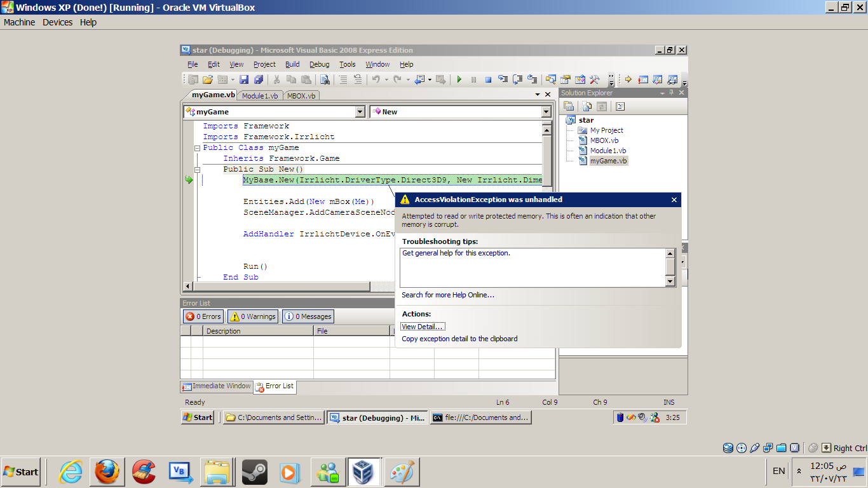This screenshot has width=868, height=488.
Task: Toggle the 0 Errors filter button
Action: click(x=203, y=316)
